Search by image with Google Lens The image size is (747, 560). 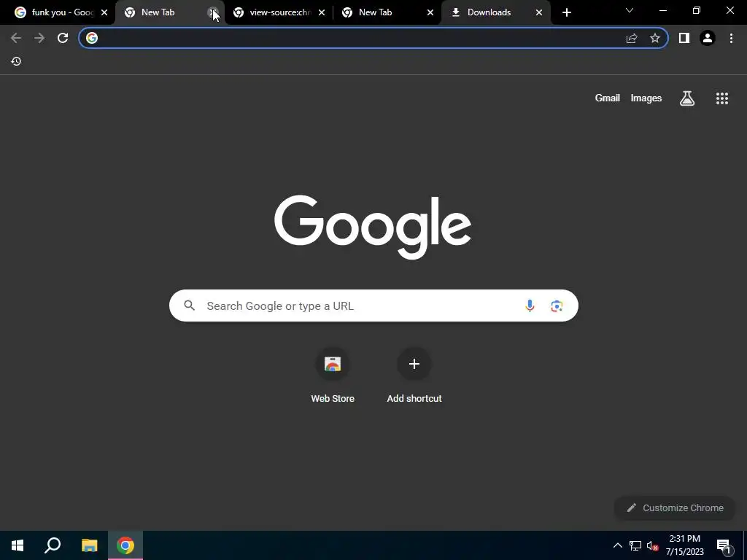point(557,306)
